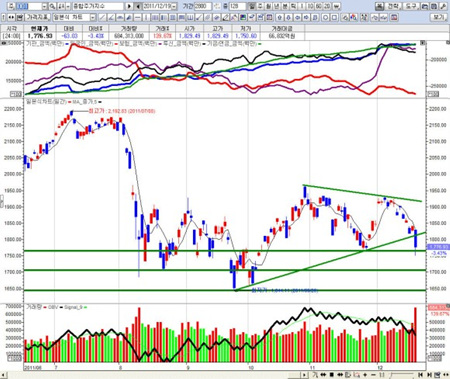Viewport: 450px width, 379px height.
Task: Open the 전략 strategy menu
Action: 393,6
